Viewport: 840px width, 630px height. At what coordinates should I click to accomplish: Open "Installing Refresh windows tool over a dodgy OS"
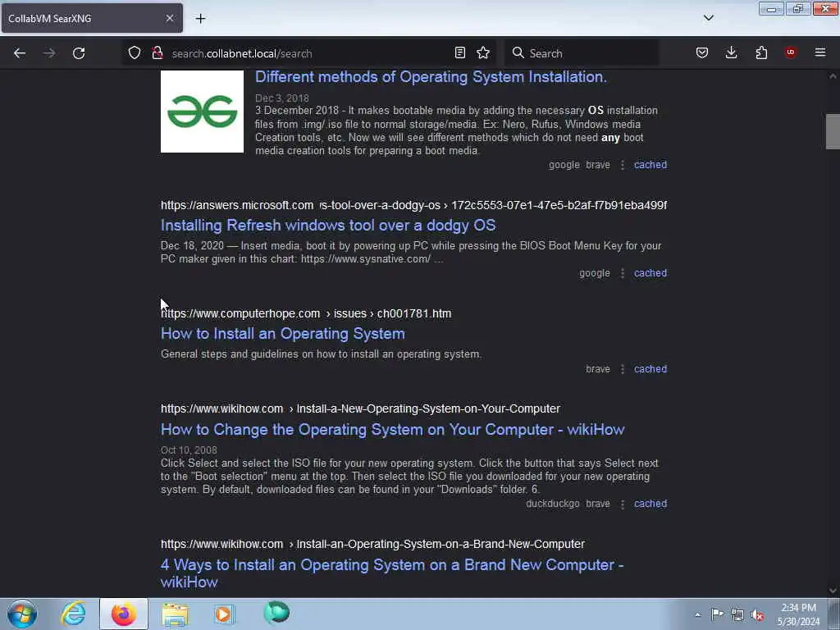coord(328,225)
